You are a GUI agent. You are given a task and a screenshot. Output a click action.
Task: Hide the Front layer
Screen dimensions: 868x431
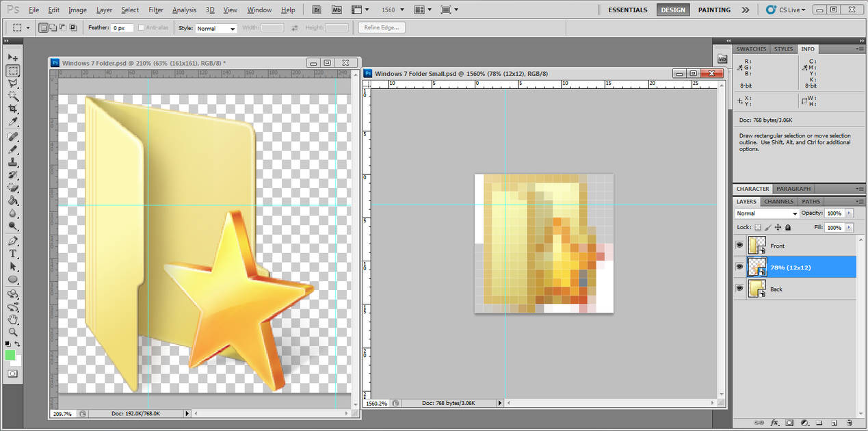[x=739, y=246]
